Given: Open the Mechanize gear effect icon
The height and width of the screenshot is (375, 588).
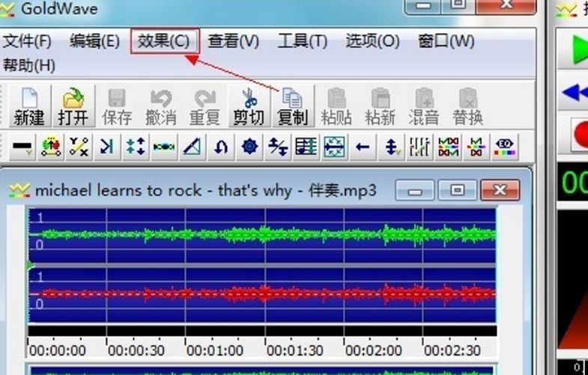Looking at the screenshot, I should click(x=249, y=147).
